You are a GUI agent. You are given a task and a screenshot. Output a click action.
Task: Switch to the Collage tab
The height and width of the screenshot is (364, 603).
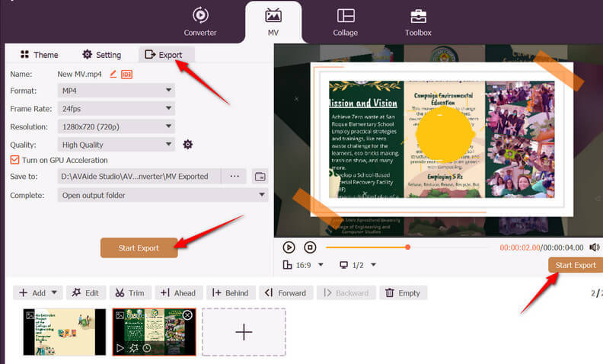[x=346, y=22]
